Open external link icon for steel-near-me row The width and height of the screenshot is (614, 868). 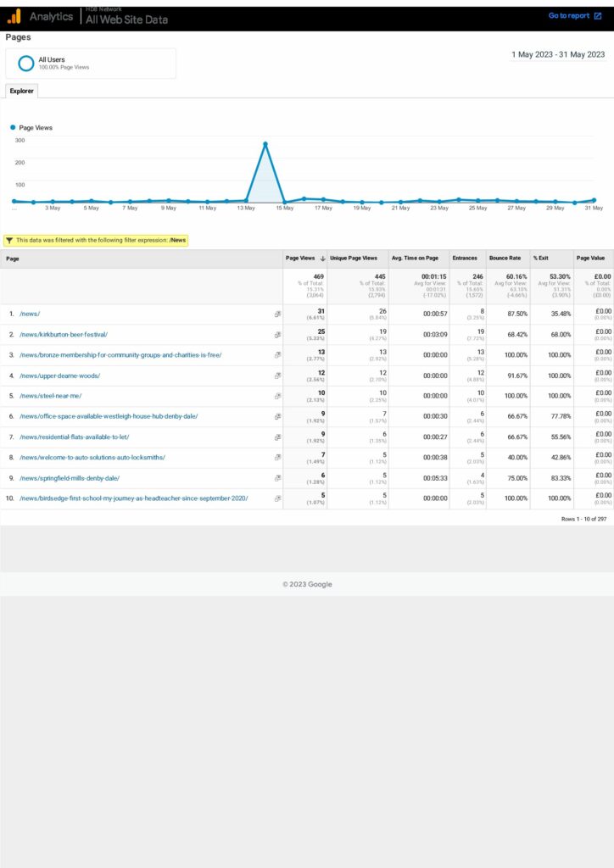277,396
